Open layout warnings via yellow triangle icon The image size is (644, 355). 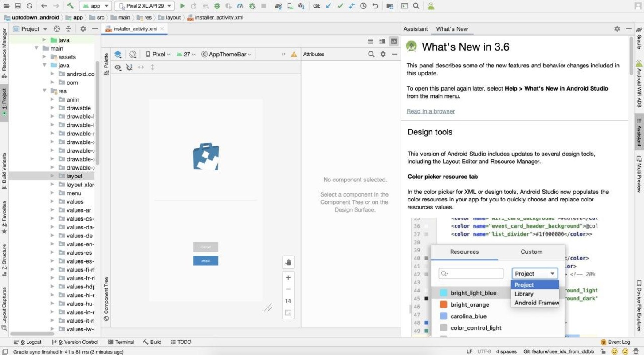294,54
